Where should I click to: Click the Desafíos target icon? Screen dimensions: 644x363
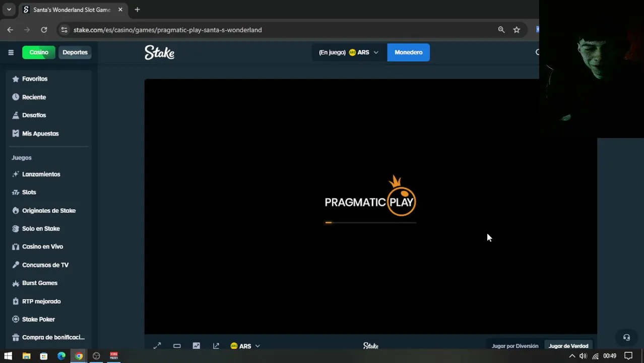pos(16,115)
